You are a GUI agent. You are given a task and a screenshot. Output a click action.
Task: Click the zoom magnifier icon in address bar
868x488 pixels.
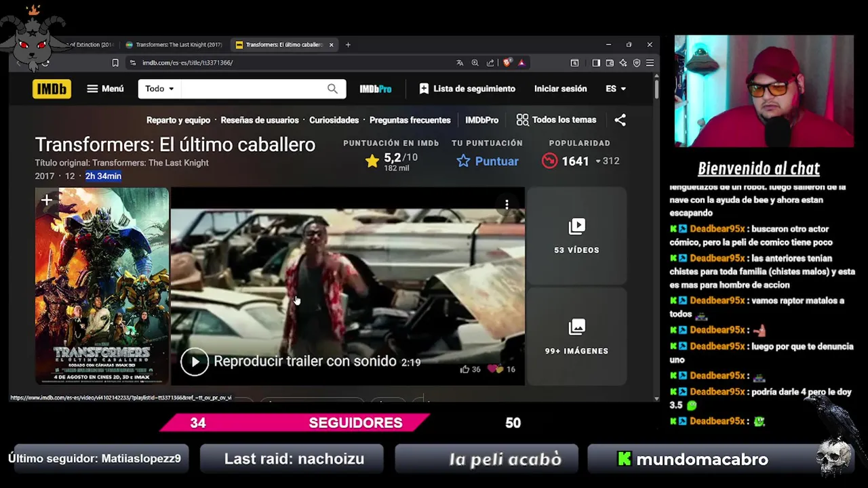tap(475, 63)
